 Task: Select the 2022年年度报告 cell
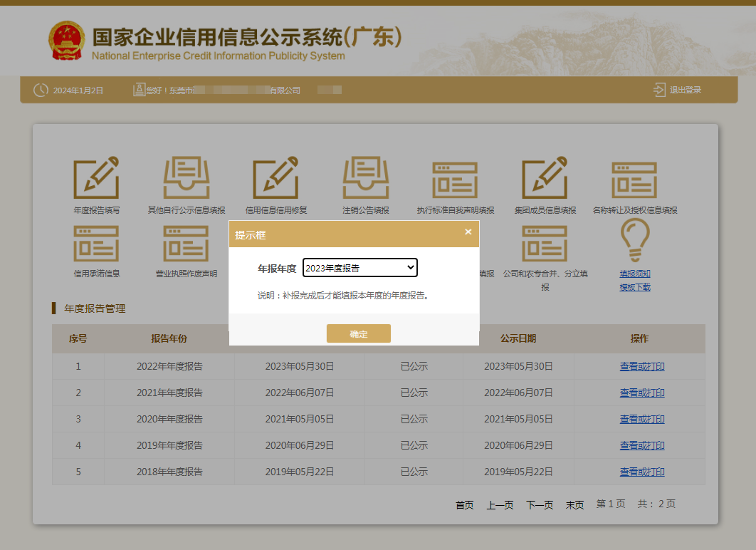(x=169, y=367)
